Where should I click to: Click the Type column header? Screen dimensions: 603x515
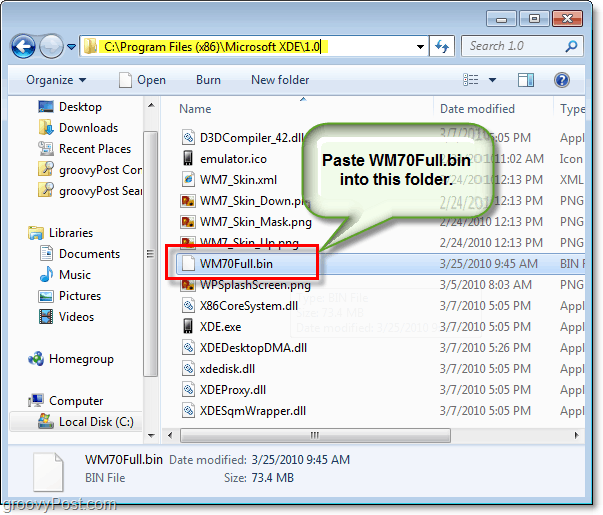(572, 109)
